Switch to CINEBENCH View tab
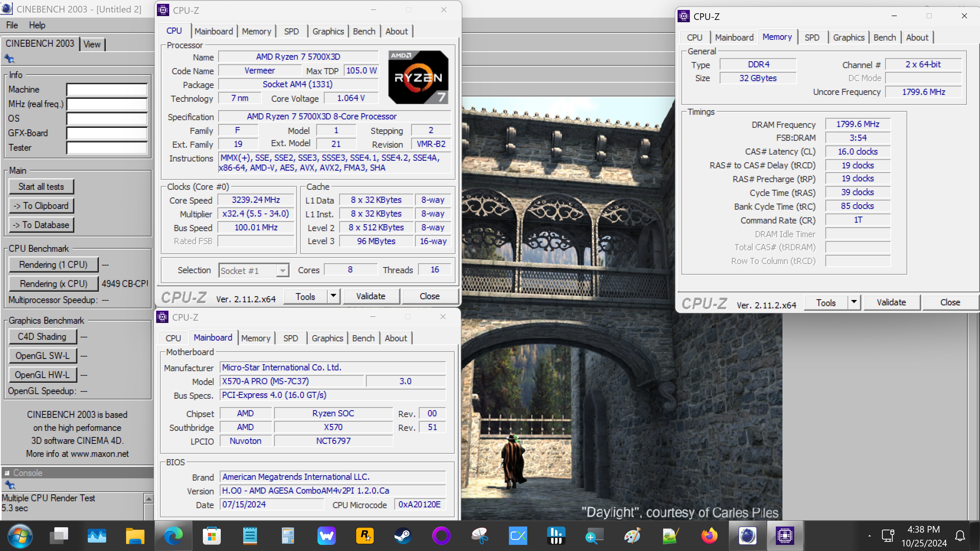Image resolution: width=980 pixels, height=551 pixels. [92, 44]
